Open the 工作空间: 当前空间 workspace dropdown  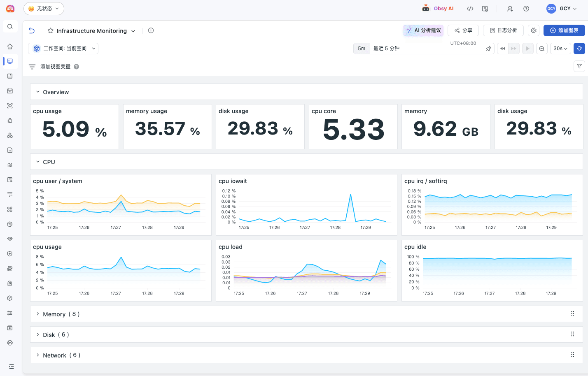pos(63,49)
